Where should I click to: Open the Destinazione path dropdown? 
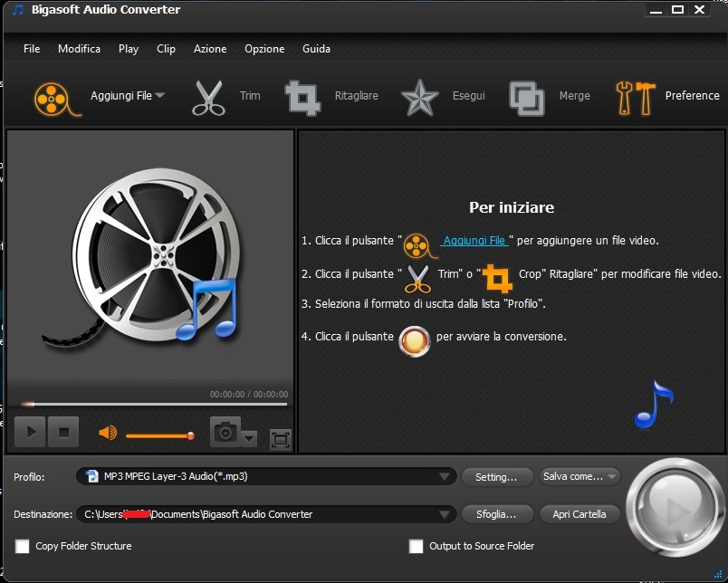(445, 514)
